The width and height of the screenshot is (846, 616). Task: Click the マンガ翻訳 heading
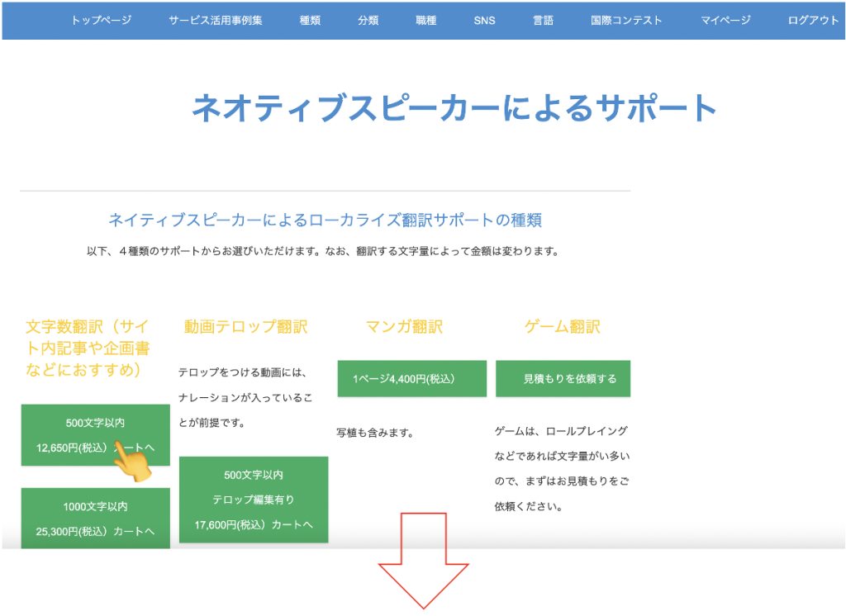coord(404,327)
